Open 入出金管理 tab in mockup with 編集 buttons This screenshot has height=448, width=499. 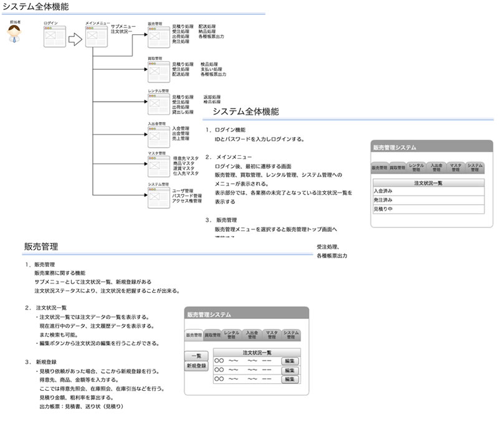point(253,335)
